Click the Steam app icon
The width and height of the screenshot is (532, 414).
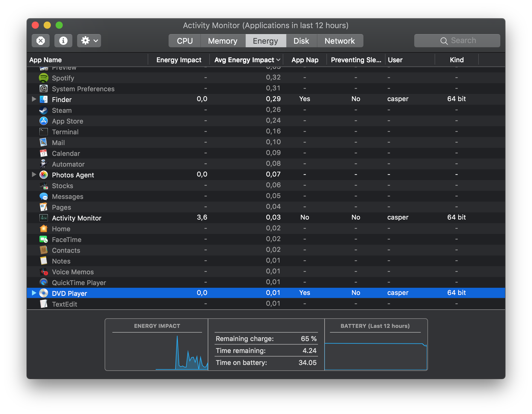[44, 110]
